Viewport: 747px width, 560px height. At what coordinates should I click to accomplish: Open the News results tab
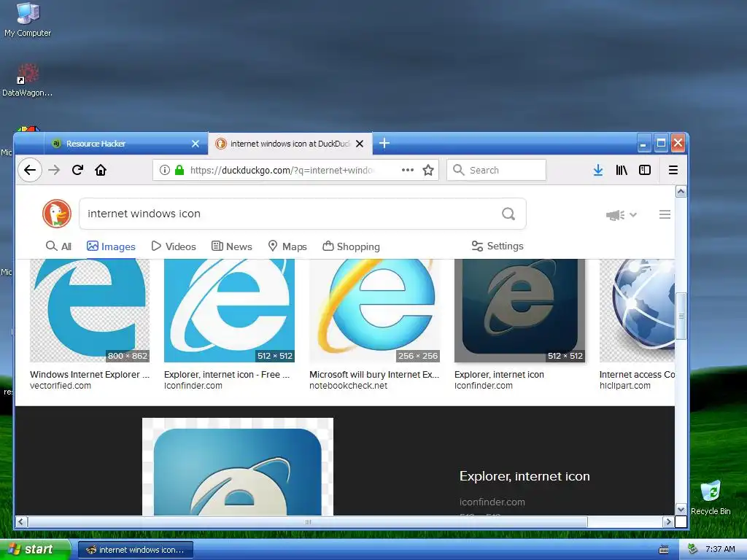point(231,246)
